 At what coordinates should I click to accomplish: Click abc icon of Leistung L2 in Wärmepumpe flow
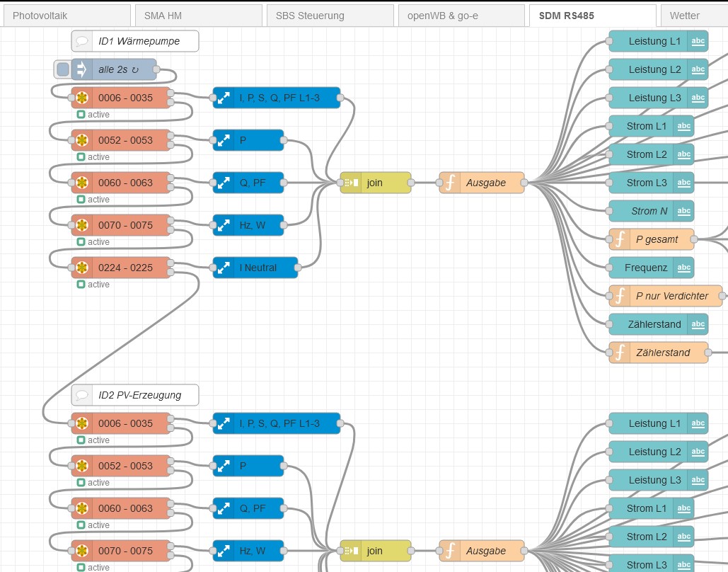click(x=698, y=69)
